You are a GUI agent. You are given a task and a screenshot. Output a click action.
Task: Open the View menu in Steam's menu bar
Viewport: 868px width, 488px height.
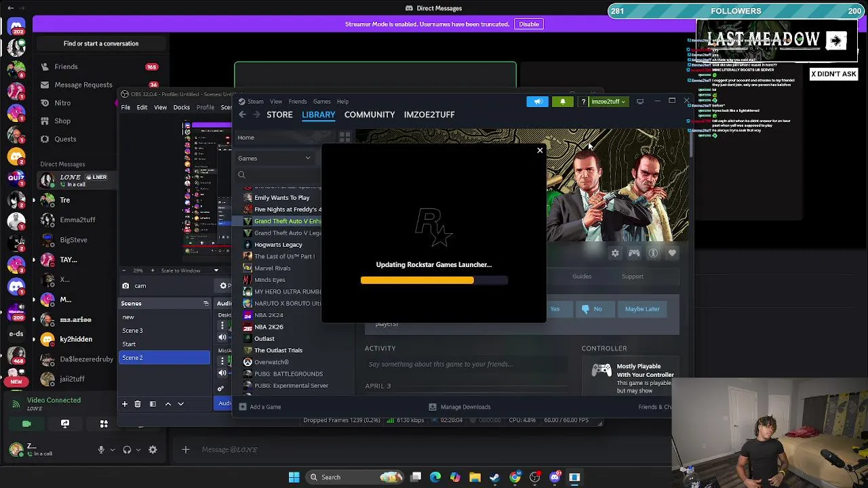coord(276,102)
